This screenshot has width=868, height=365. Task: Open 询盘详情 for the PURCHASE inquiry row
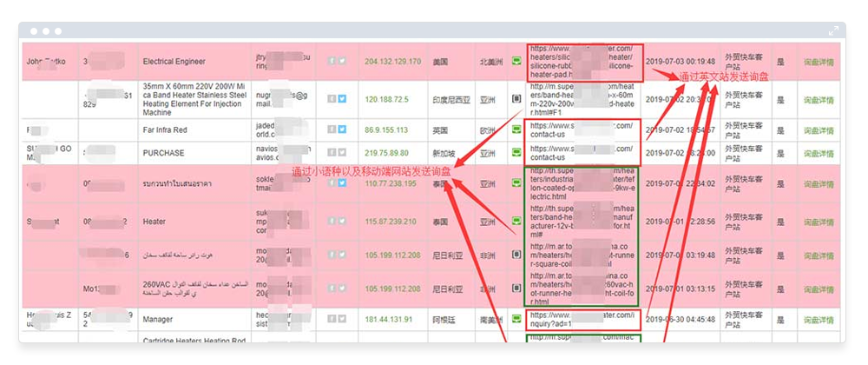tap(818, 153)
